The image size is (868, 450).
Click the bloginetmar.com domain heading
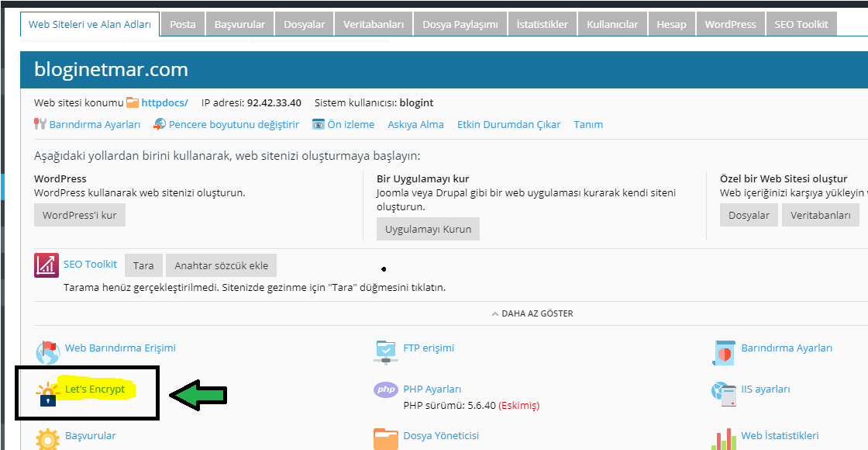tap(111, 69)
